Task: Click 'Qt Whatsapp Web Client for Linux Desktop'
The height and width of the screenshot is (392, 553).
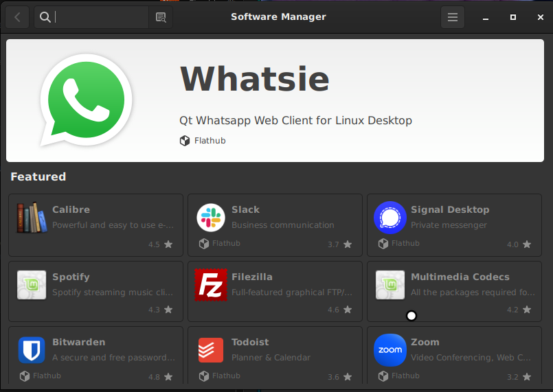Action: point(295,121)
